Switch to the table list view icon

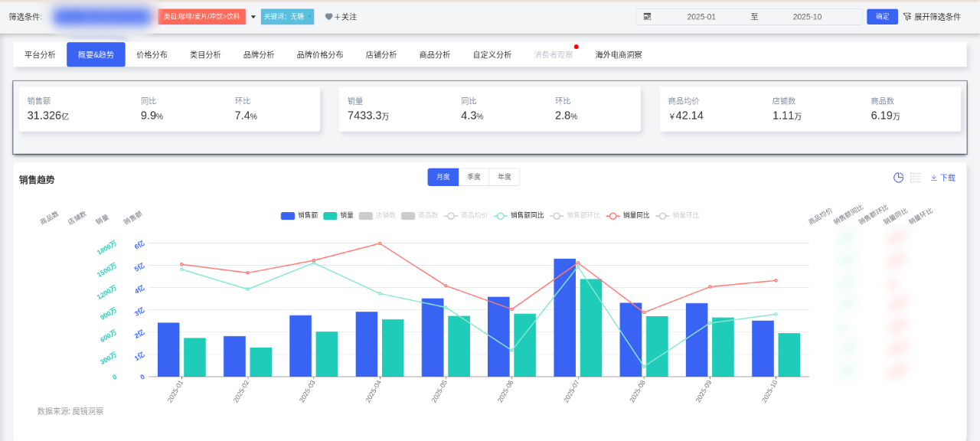pos(915,178)
